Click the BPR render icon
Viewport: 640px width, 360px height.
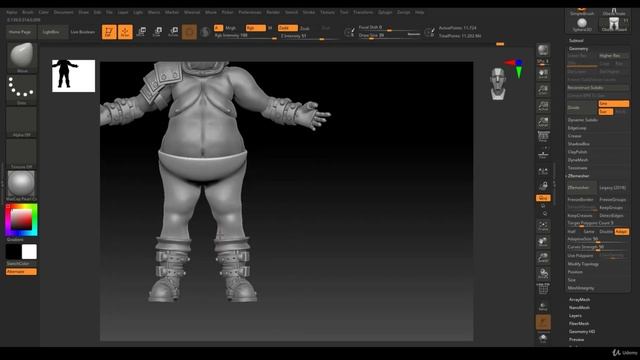(x=543, y=51)
